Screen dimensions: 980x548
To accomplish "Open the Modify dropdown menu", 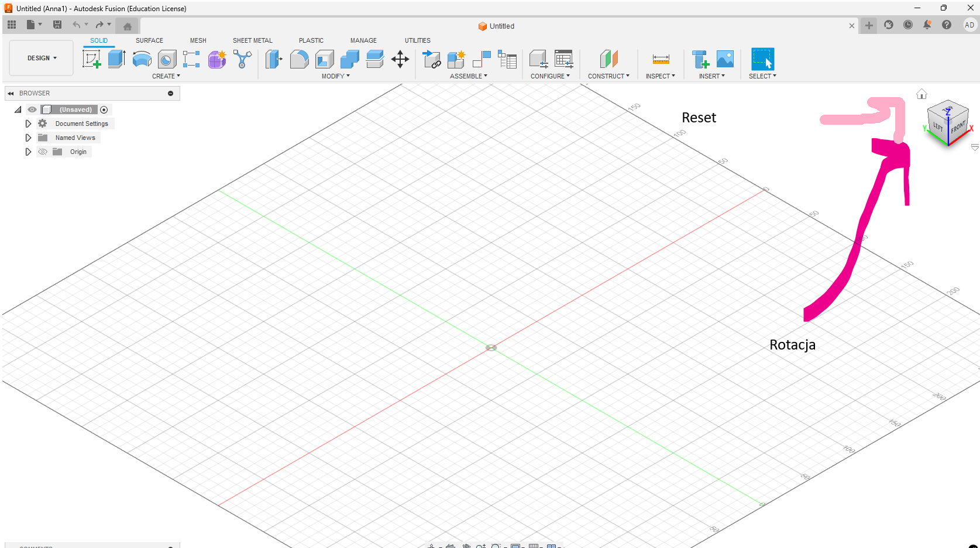I will 335,76.
